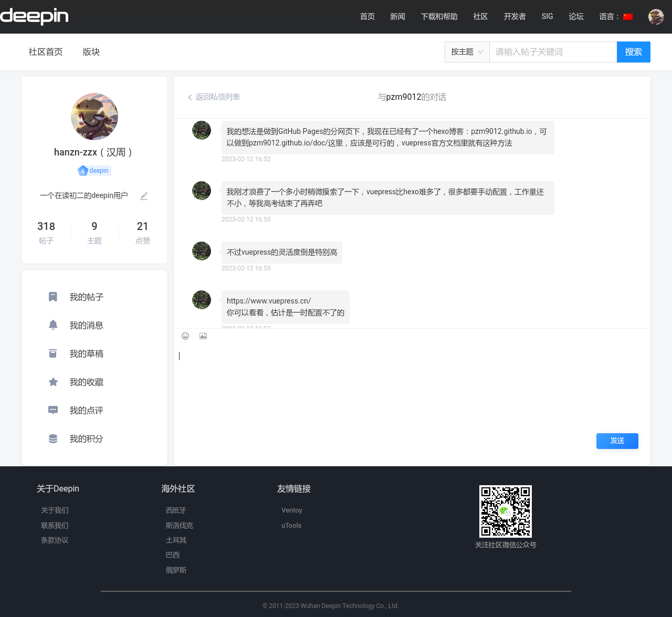Image resolution: width=672 pixels, height=617 pixels.
Task: Open 我的消息 via the bell icon
Action: pos(52,325)
